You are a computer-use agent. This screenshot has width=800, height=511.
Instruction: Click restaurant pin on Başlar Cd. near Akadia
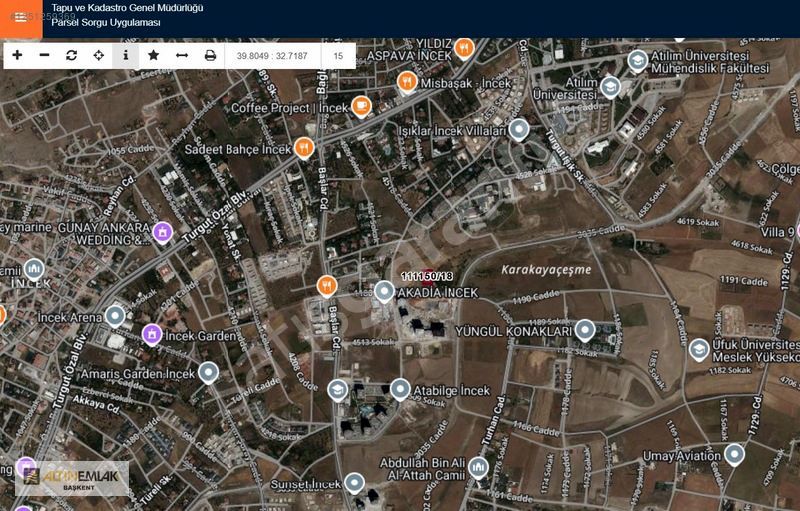coord(327,286)
